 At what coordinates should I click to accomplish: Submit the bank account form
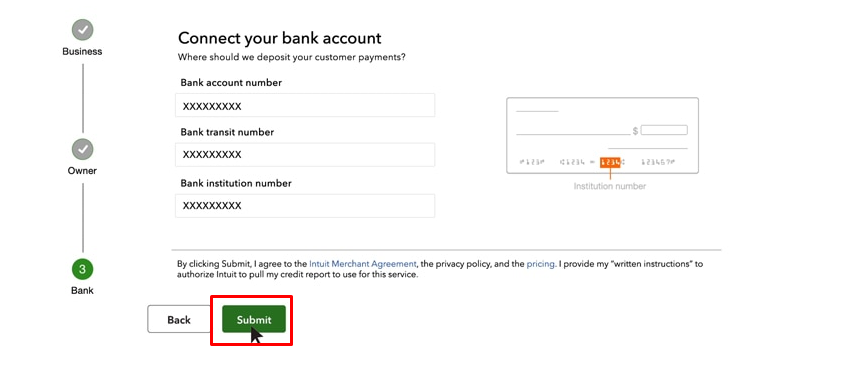click(x=254, y=320)
